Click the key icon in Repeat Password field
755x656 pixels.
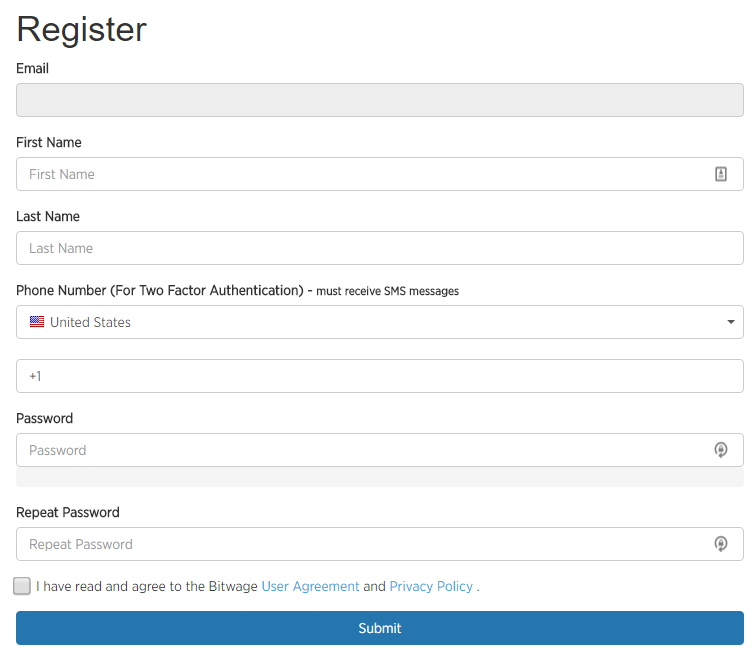720,544
